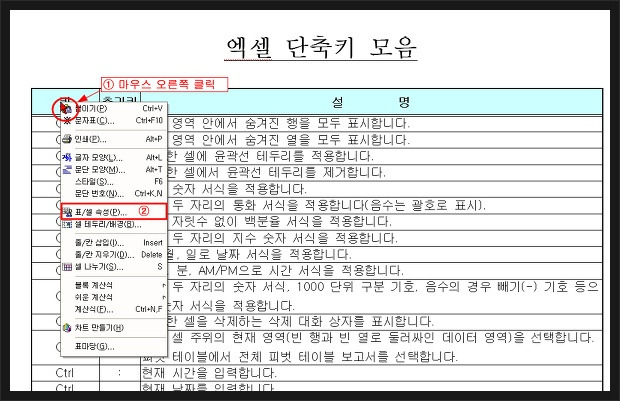The image size is (620, 401).
Task: Select 차트 만들기(H) create chart entry
Action: 114,328
